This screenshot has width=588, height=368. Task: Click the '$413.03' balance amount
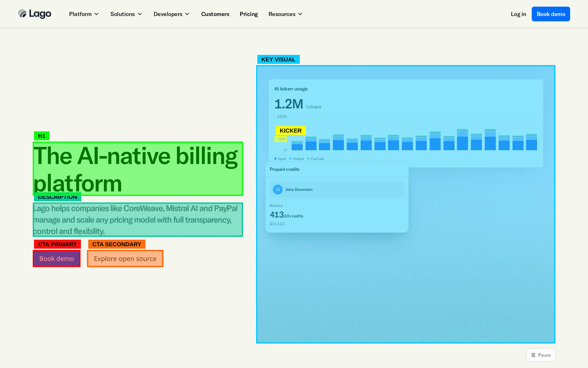pyautogui.click(x=277, y=224)
